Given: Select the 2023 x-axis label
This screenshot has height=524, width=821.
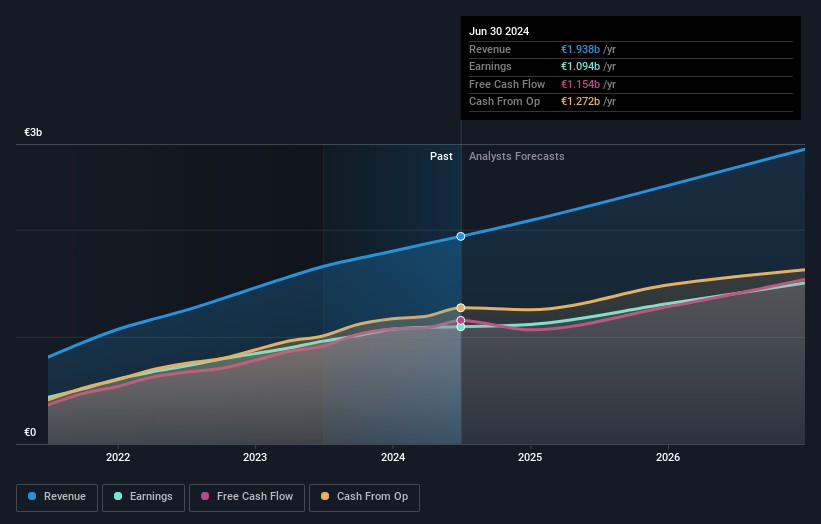Looking at the screenshot, I should (255, 457).
